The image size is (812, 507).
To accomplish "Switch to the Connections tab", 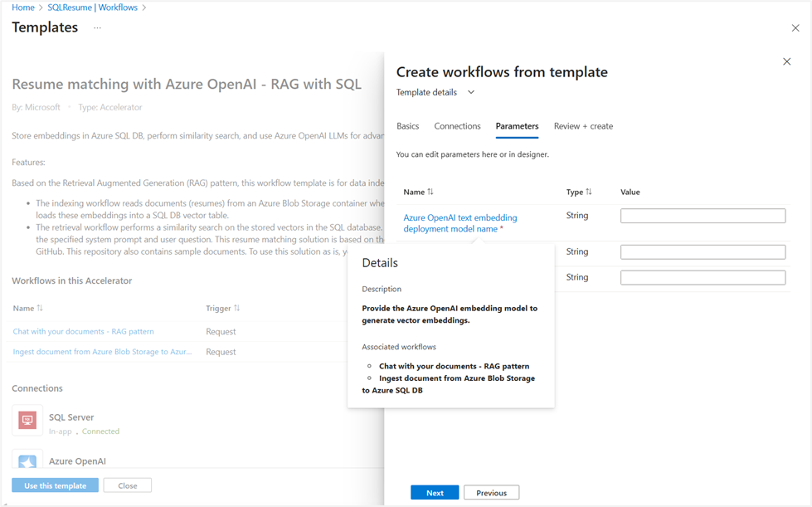I will click(x=457, y=126).
